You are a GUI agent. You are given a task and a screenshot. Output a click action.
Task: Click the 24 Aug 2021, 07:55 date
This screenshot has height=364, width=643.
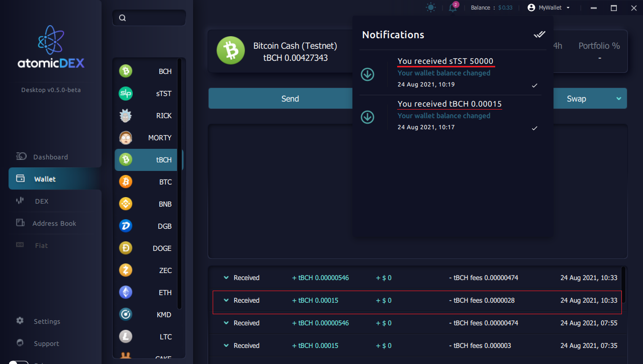(589, 323)
